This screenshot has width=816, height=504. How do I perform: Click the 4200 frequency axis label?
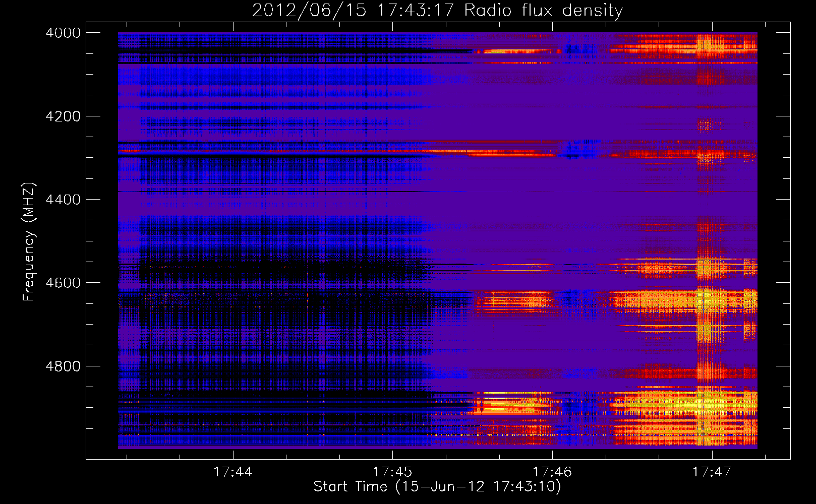click(x=63, y=116)
